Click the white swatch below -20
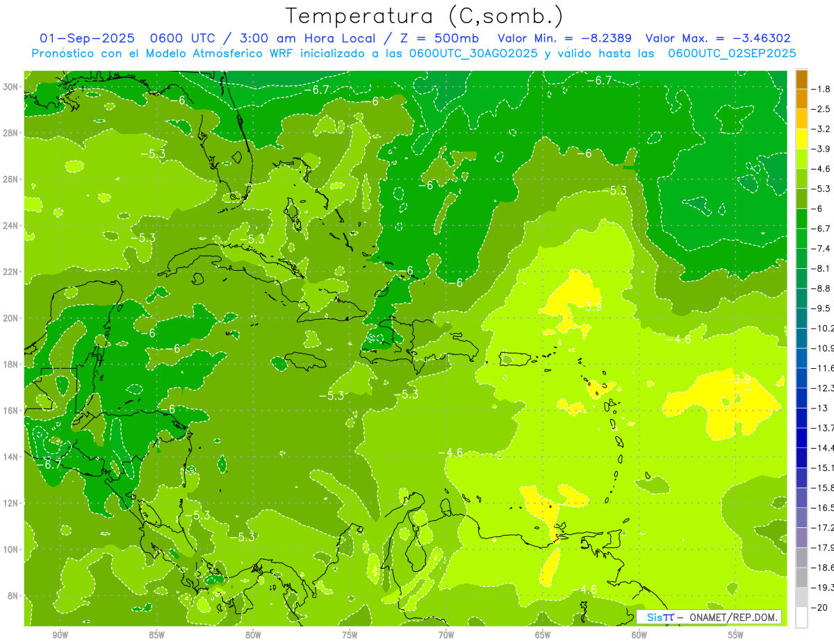Image resolution: width=834 pixels, height=644 pixels. [x=801, y=617]
